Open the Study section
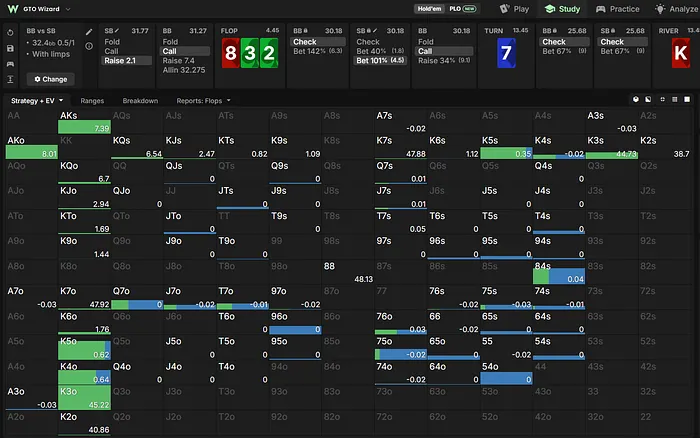Image resolution: width=700 pixels, height=438 pixels. point(563,9)
